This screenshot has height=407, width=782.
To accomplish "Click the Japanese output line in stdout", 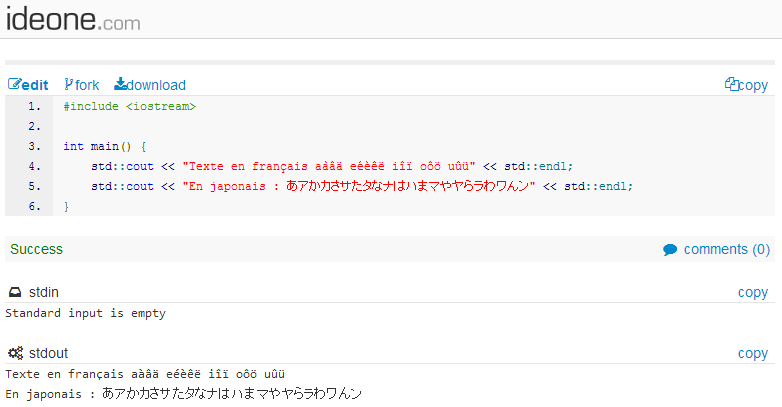I will point(184,394).
